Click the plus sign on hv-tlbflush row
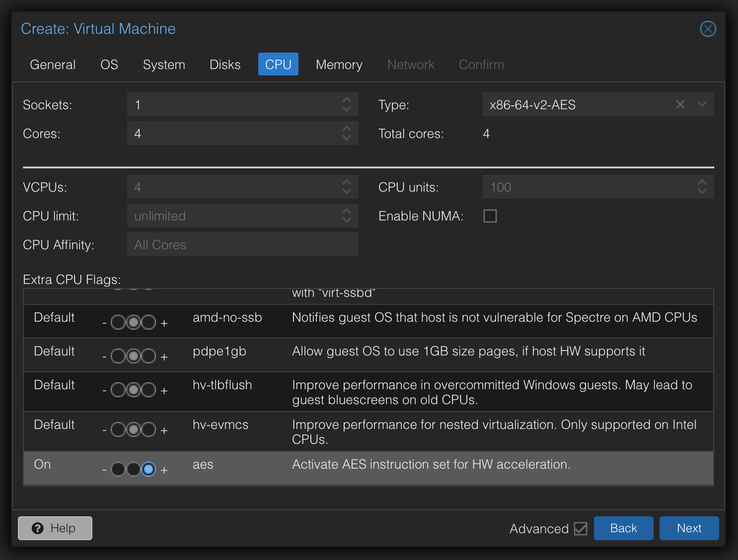 [164, 391]
